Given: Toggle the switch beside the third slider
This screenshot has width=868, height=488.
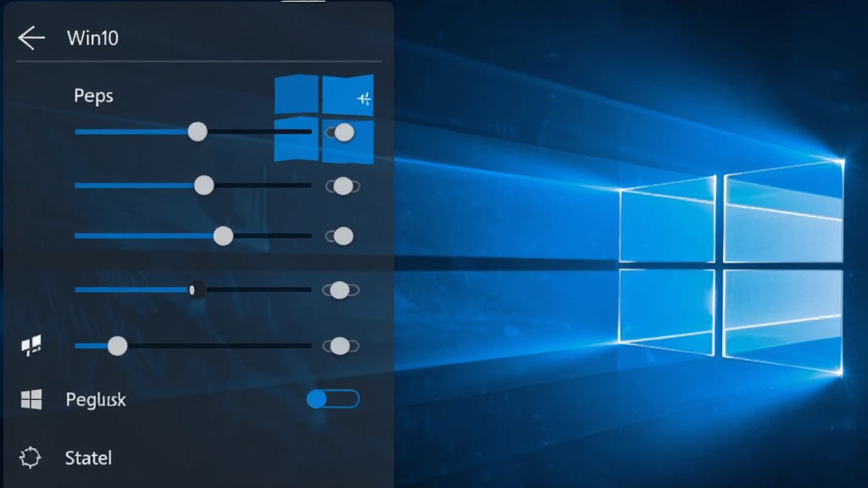Looking at the screenshot, I should click(x=339, y=236).
